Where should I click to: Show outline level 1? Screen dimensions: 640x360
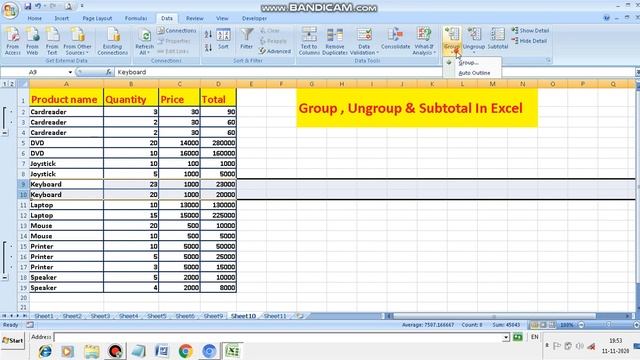tap(5, 84)
